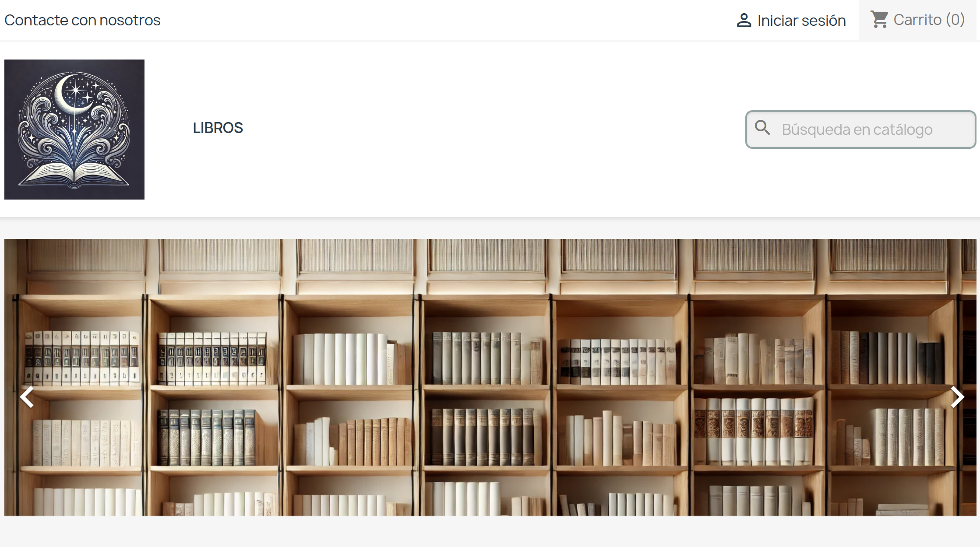This screenshot has height=547, width=980.
Task: Open the Carrito (0) label
Action: (929, 20)
